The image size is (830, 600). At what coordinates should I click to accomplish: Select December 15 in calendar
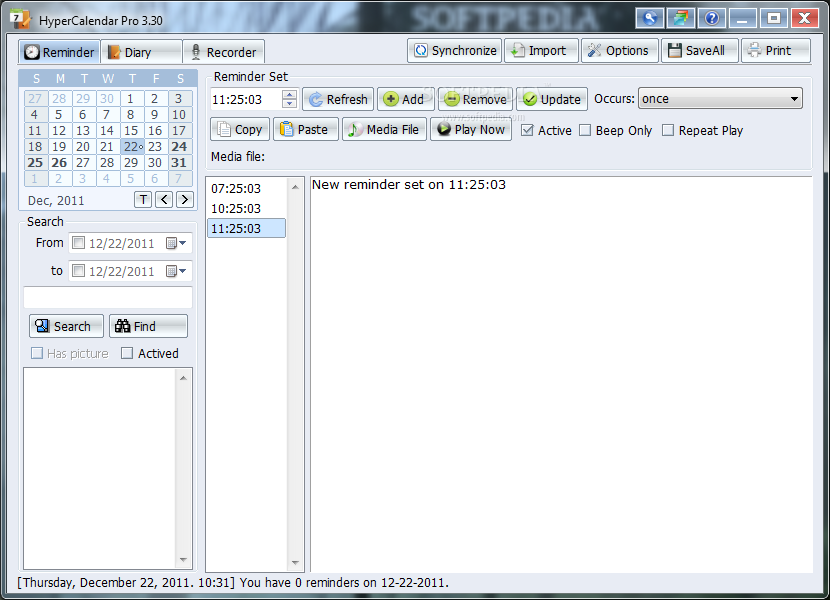click(x=131, y=130)
